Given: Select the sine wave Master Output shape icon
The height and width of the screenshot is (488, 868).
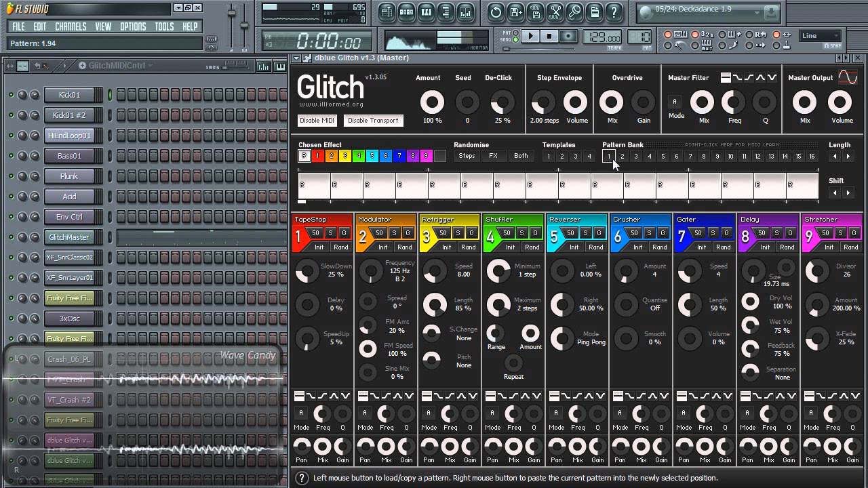Looking at the screenshot, I should click(x=848, y=77).
